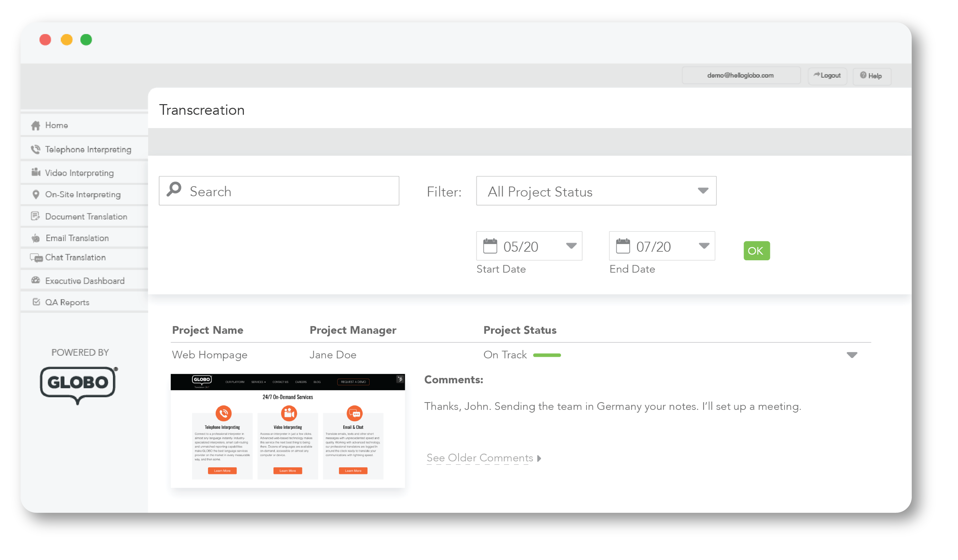Click the Email Translation icon
Viewport: 958px width, 560px height.
pos(36,238)
